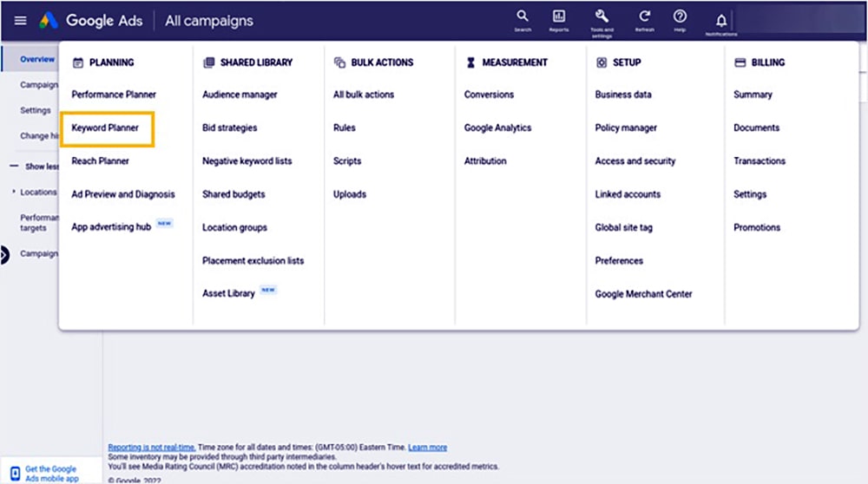Click the Planning calendar icon
The width and height of the screenshot is (868, 484).
(x=78, y=62)
